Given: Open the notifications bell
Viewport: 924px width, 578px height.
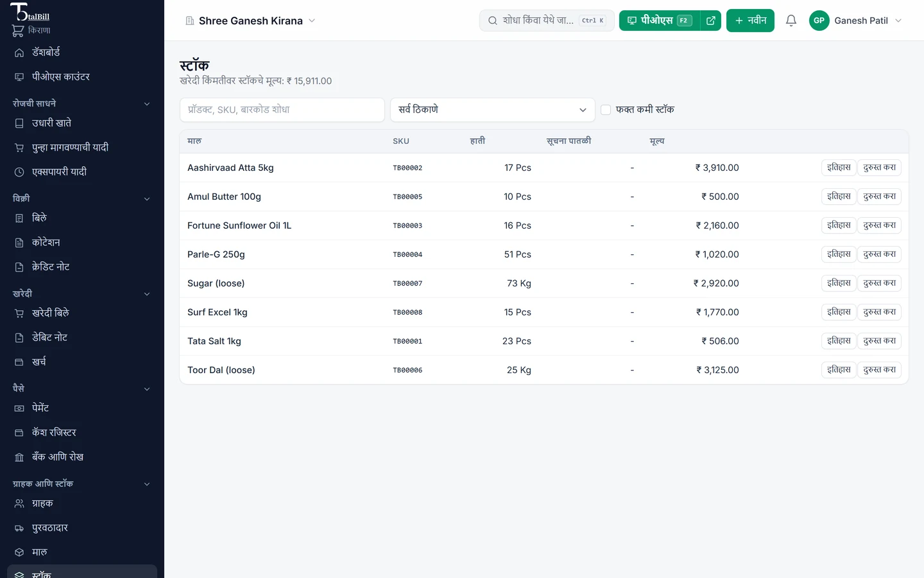Looking at the screenshot, I should tap(791, 21).
